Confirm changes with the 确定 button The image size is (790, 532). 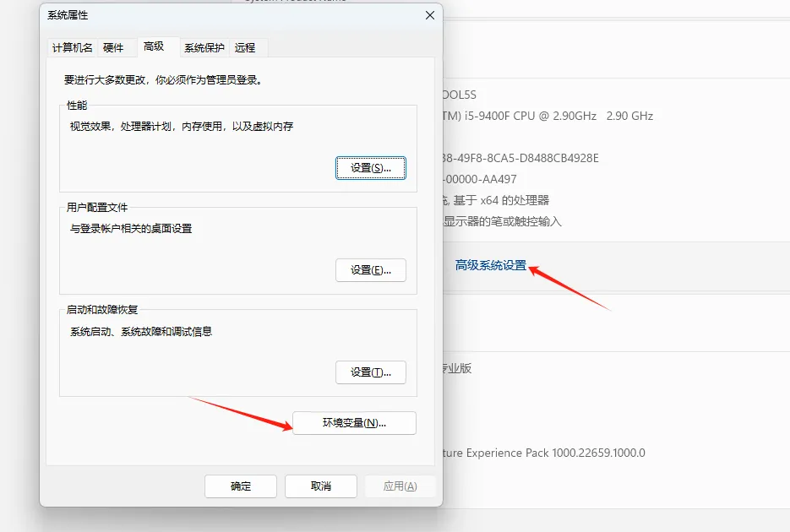pos(240,486)
